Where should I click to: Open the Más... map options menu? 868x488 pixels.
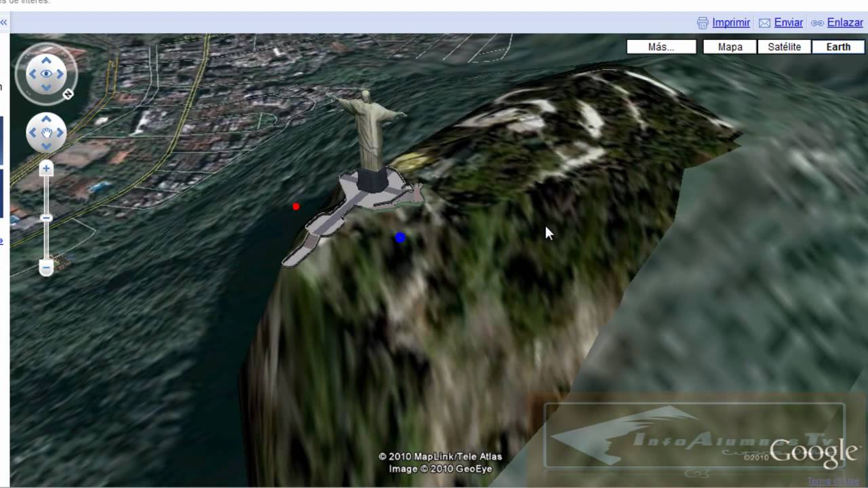click(x=661, y=47)
